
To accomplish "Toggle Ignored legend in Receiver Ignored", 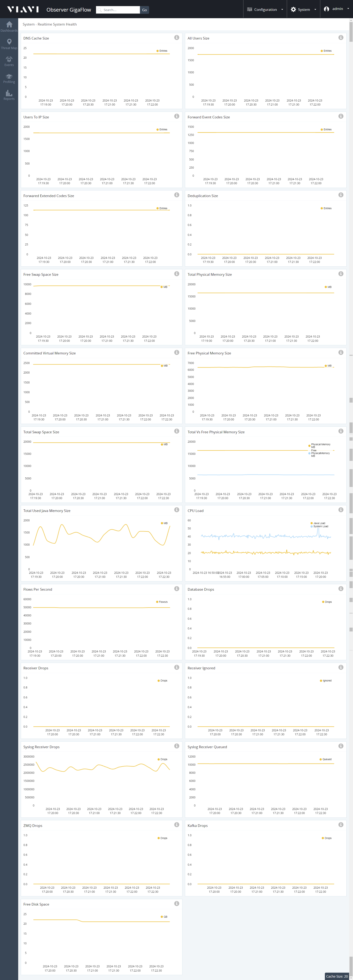I will click(326, 681).
